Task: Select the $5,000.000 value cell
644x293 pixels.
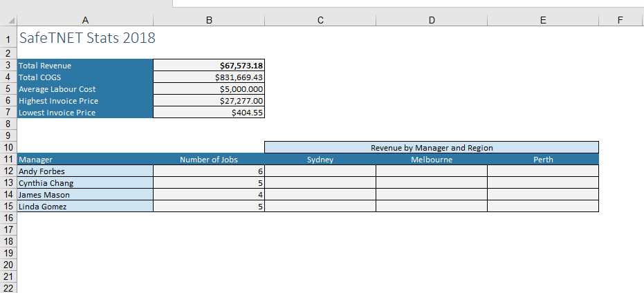Action: coord(209,89)
